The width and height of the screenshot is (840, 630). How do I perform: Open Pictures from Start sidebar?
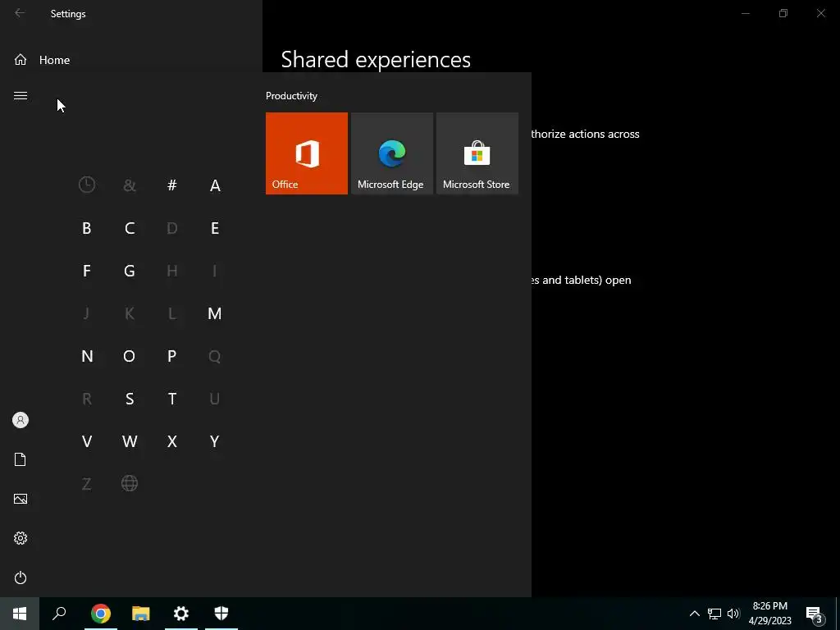point(21,499)
